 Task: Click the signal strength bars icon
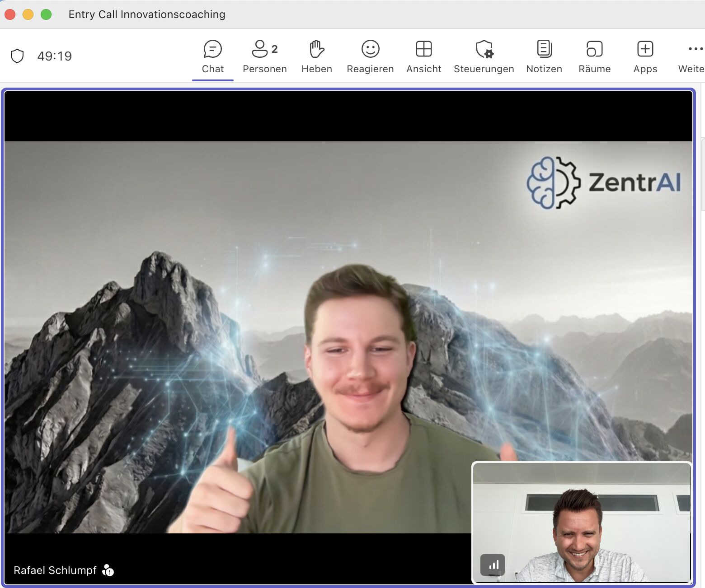click(x=493, y=565)
